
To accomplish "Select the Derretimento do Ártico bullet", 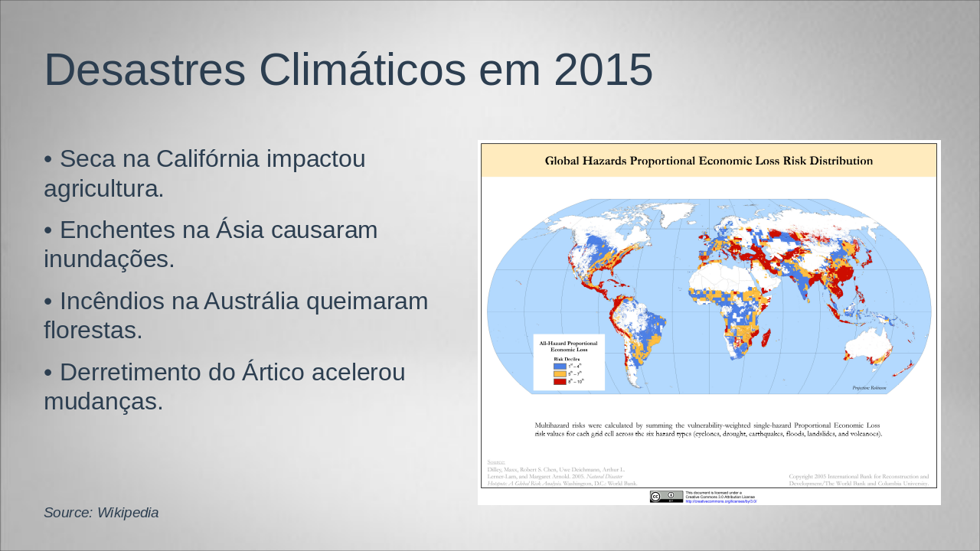I will pyautogui.click(x=224, y=386).
